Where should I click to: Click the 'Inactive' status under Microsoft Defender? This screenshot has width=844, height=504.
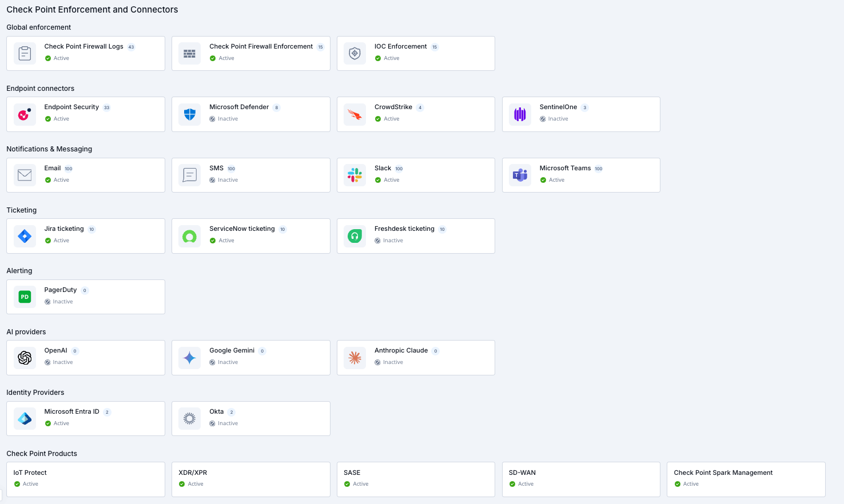coord(224,119)
